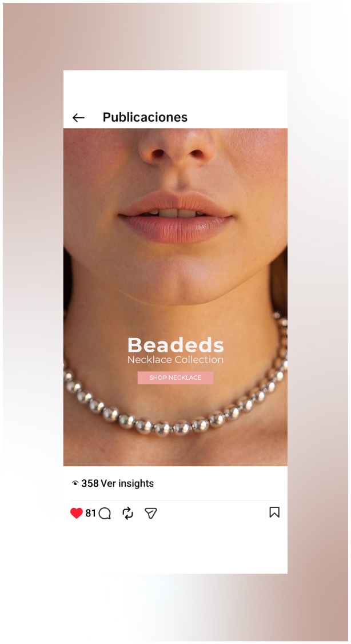Share the post with paper plane icon
The image size is (351, 644).
click(151, 513)
